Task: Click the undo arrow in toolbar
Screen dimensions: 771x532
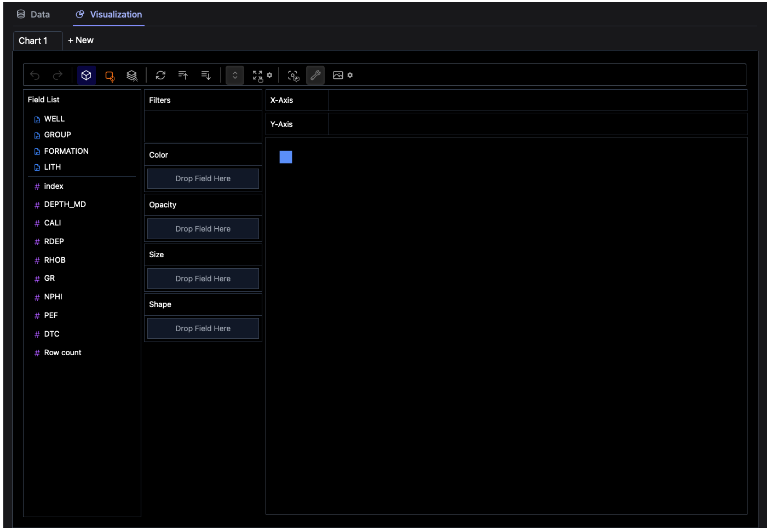Action: coord(35,76)
